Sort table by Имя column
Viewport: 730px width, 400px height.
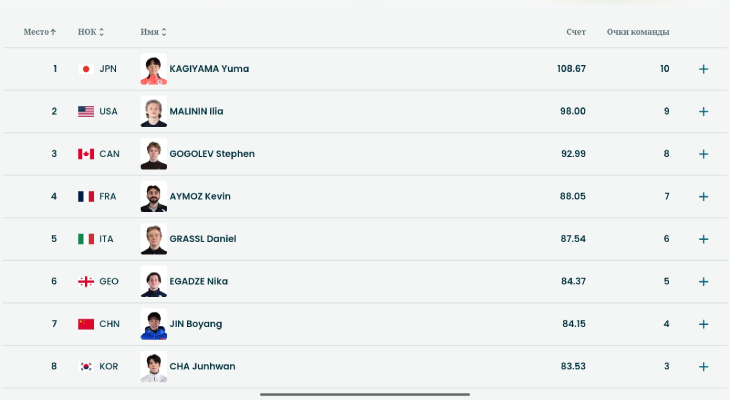(154, 32)
